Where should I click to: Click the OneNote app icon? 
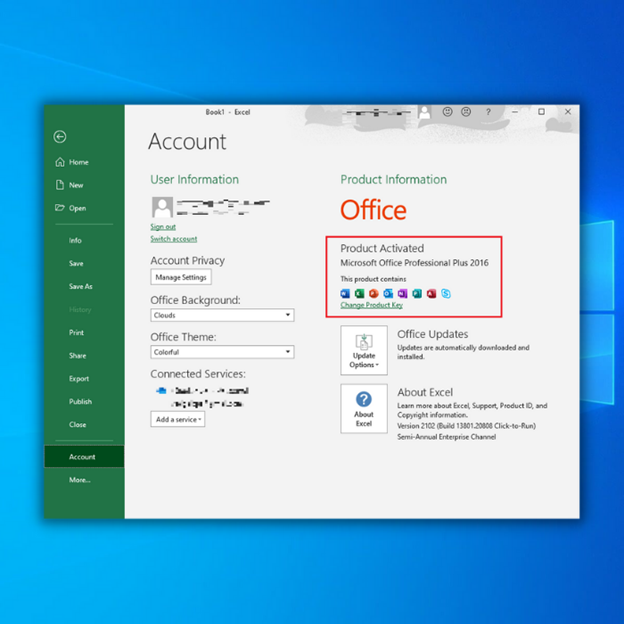(402, 294)
